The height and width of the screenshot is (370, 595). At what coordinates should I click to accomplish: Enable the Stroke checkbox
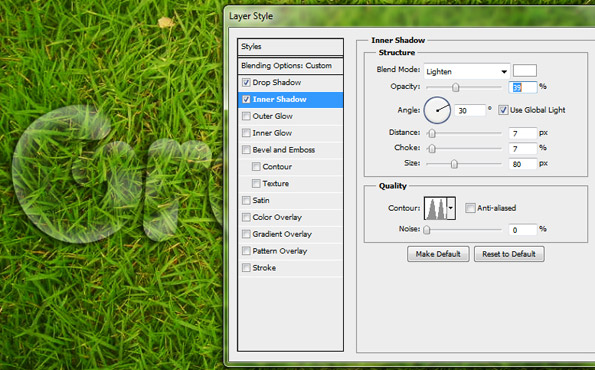[x=246, y=268]
